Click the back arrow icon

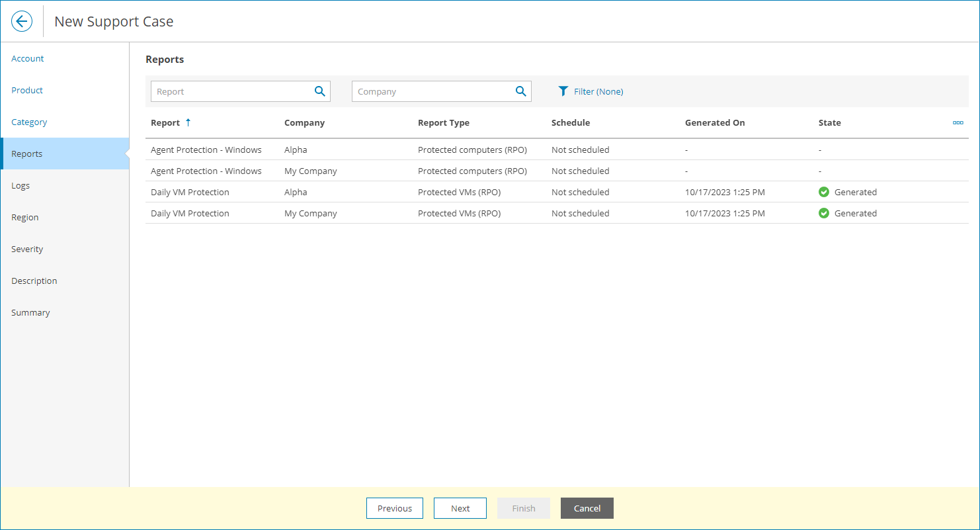22,21
